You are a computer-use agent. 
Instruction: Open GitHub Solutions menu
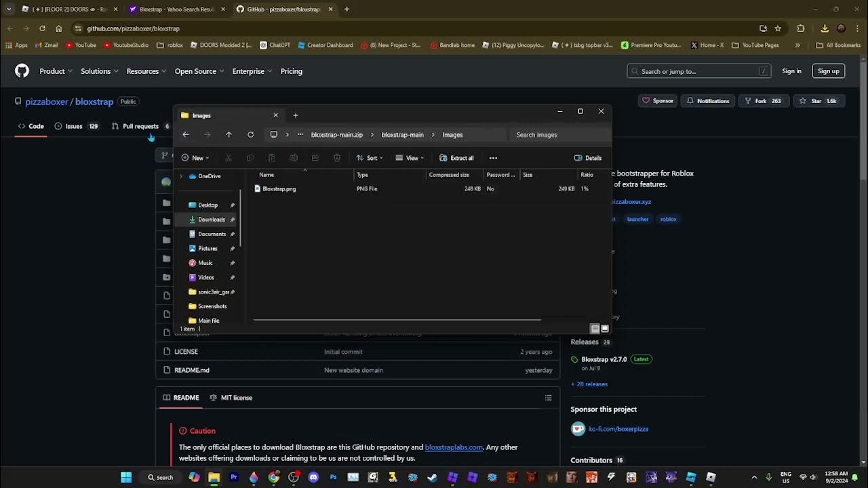tap(100, 71)
